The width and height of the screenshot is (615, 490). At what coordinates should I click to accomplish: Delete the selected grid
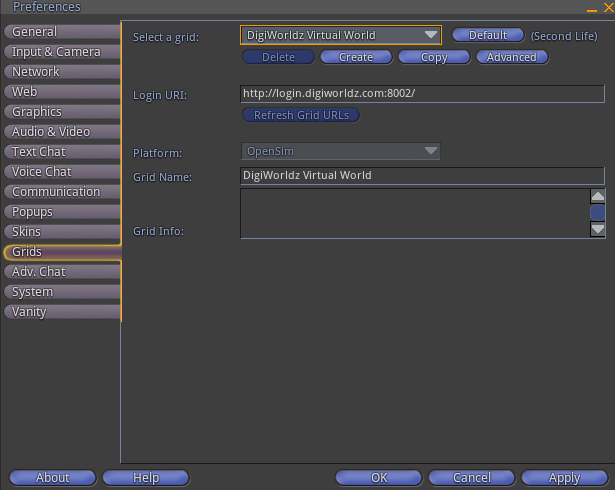pyautogui.click(x=278, y=57)
